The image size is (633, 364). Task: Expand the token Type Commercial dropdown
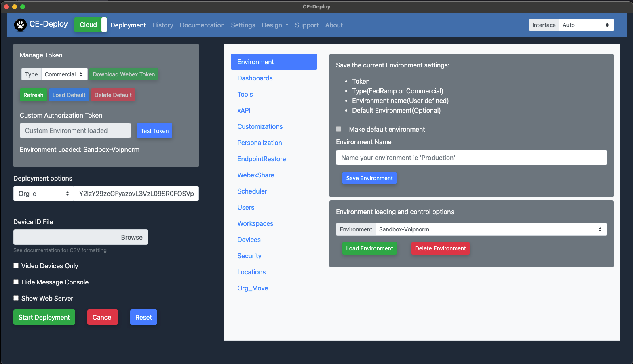pyautogui.click(x=64, y=74)
